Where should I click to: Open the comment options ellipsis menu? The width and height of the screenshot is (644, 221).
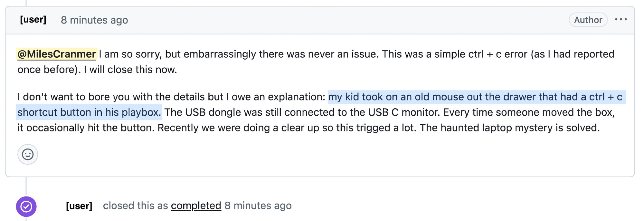[620, 20]
